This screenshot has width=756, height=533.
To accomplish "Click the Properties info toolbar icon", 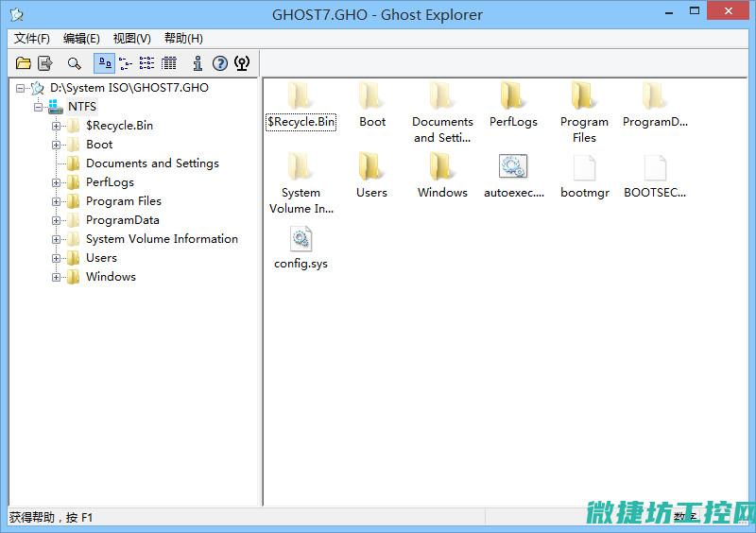I will [x=198, y=63].
